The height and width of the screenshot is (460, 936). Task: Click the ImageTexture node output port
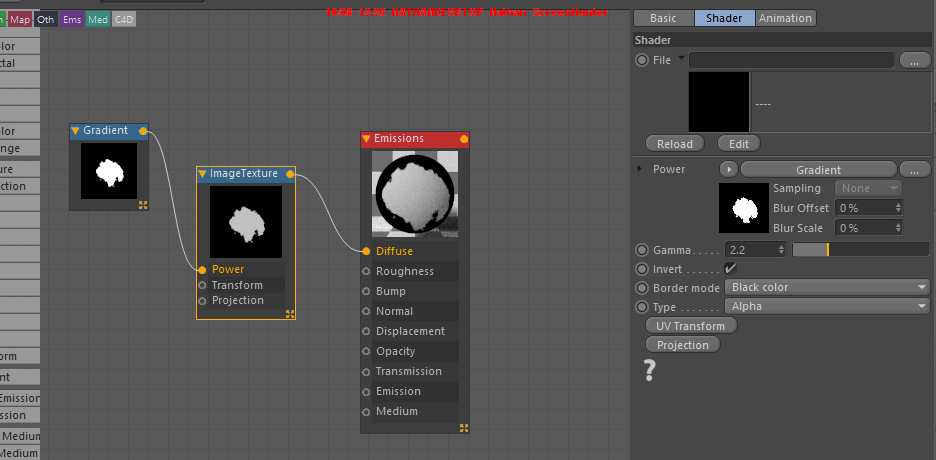coord(290,174)
